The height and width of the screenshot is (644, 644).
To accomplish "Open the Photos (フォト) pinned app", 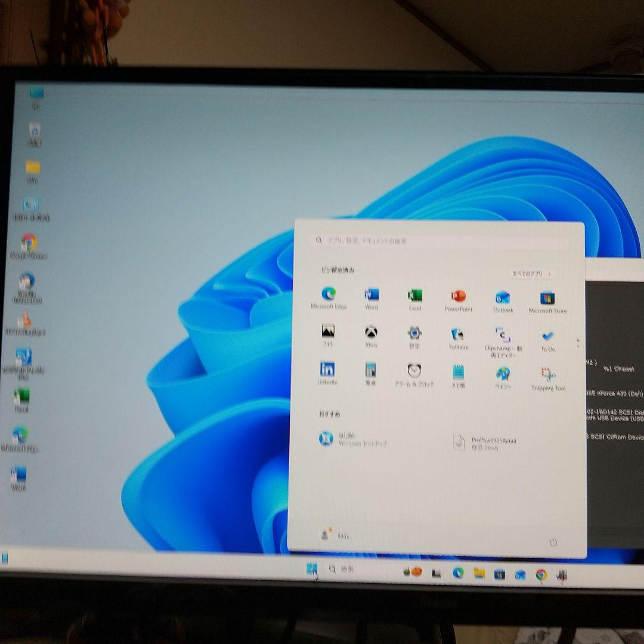I will coord(328,335).
